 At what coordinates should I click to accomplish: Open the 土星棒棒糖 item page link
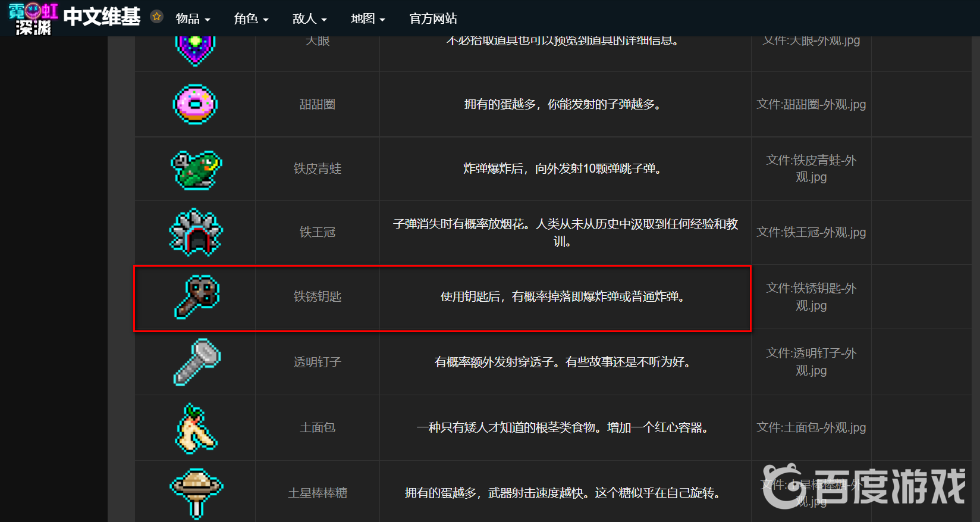click(x=318, y=493)
